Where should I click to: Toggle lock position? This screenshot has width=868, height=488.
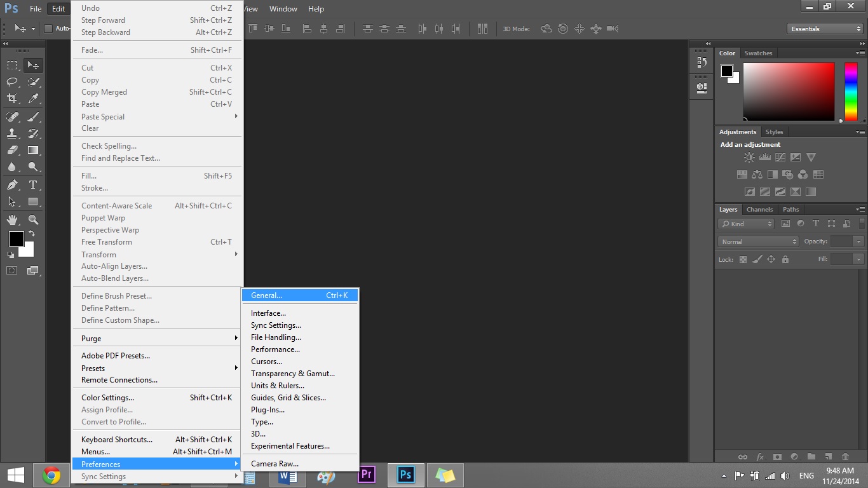pyautogui.click(x=771, y=259)
